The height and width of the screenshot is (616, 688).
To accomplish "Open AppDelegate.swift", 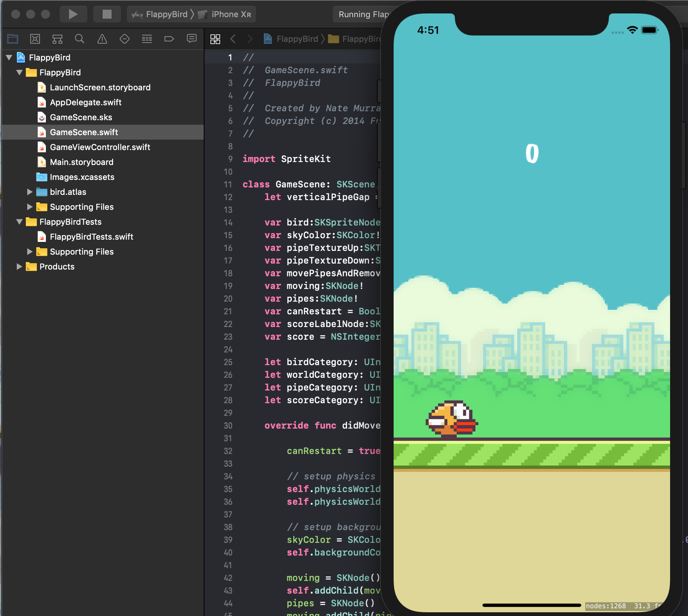I will coord(103,102).
